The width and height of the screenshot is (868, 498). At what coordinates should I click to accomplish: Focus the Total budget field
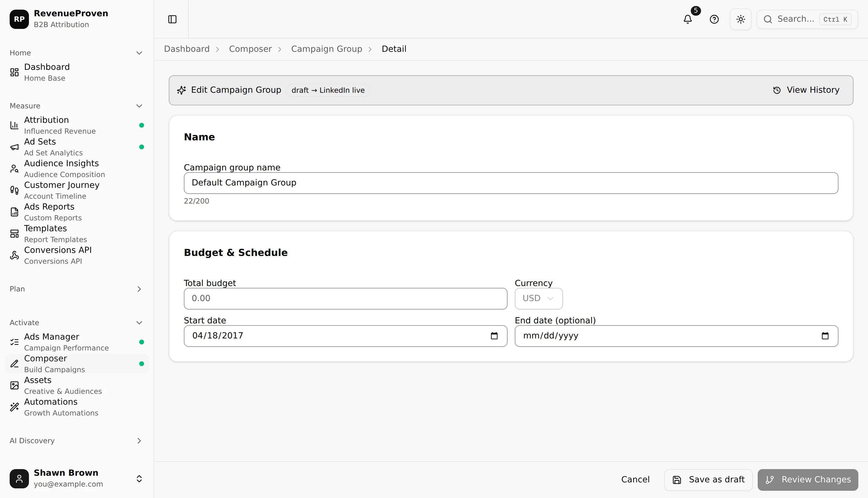[345, 299]
